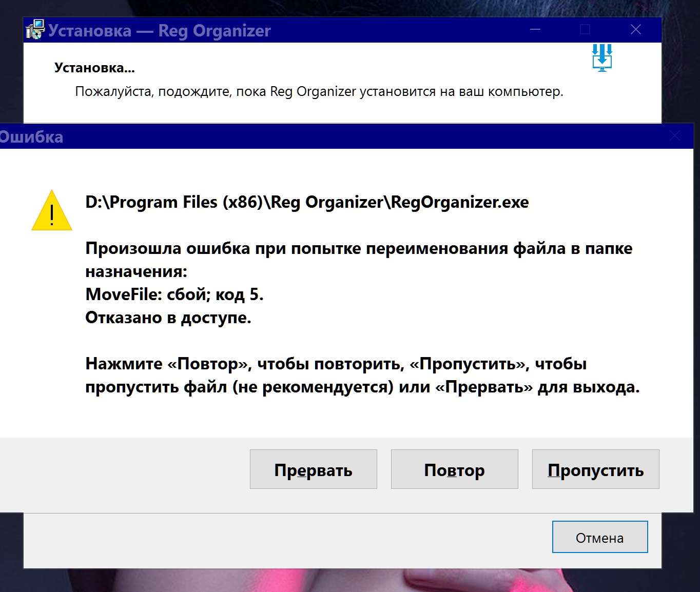Click Повтор to retry the file rename

point(455,469)
